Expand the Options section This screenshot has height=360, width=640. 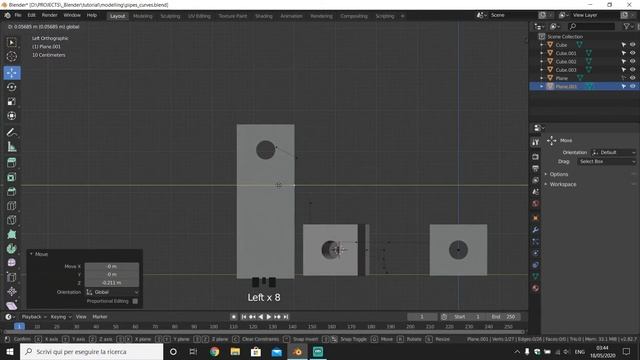click(x=558, y=174)
